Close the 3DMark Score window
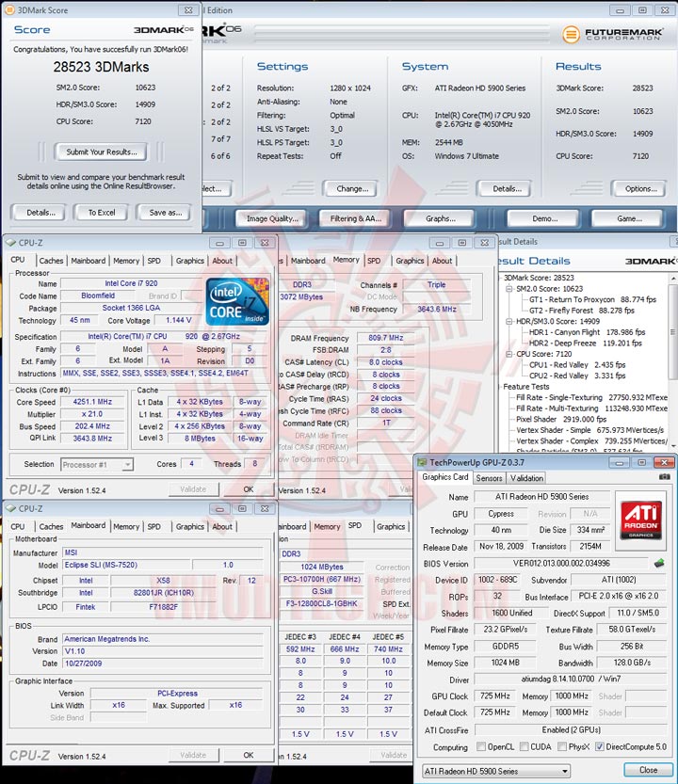 188,10
